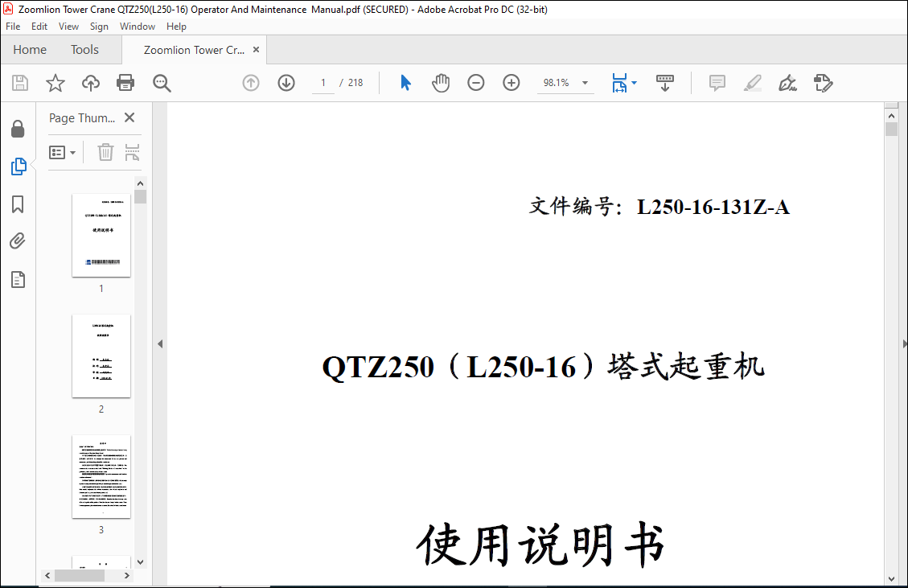Go to next page arrow
Image resolution: width=908 pixels, height=588 pixels.
pos(286,83)
